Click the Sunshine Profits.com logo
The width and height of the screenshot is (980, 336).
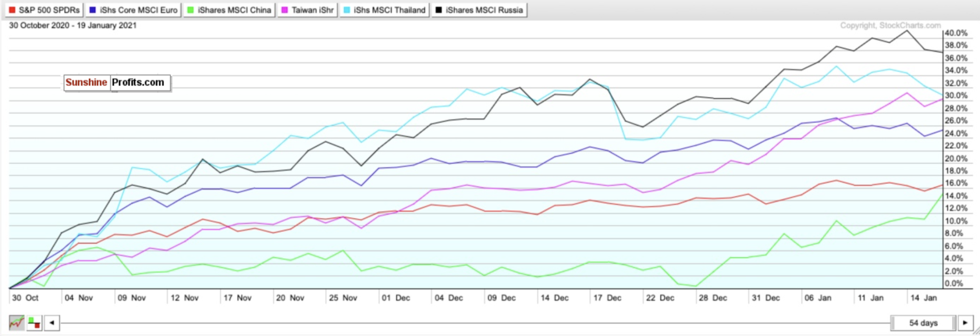click(117, 82)
